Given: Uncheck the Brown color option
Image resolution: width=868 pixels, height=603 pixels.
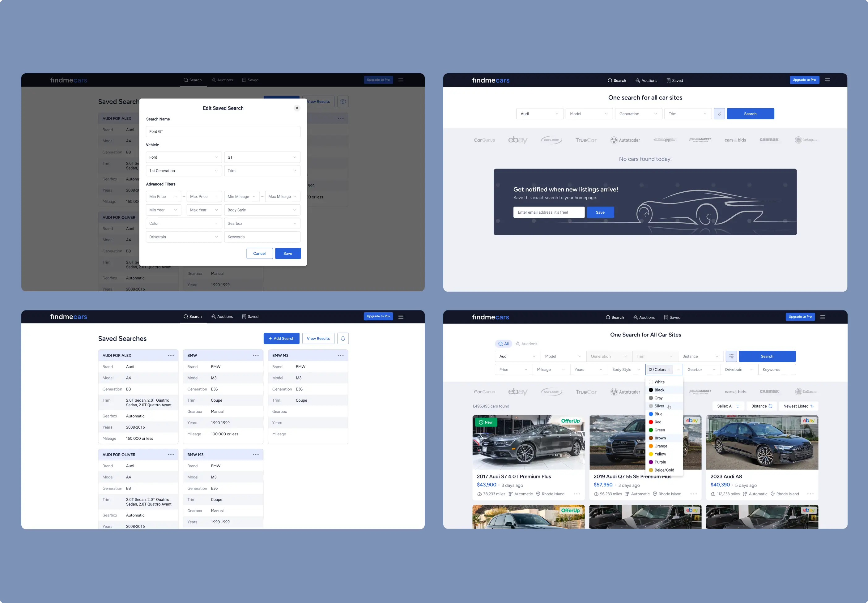Looking at the screenshot, I should (660, 438).
